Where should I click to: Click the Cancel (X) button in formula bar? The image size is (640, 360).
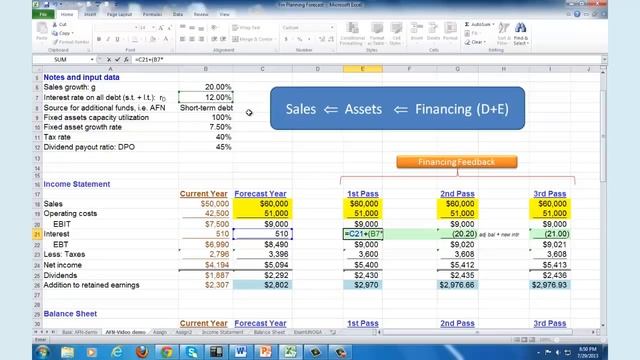[109, 60]
